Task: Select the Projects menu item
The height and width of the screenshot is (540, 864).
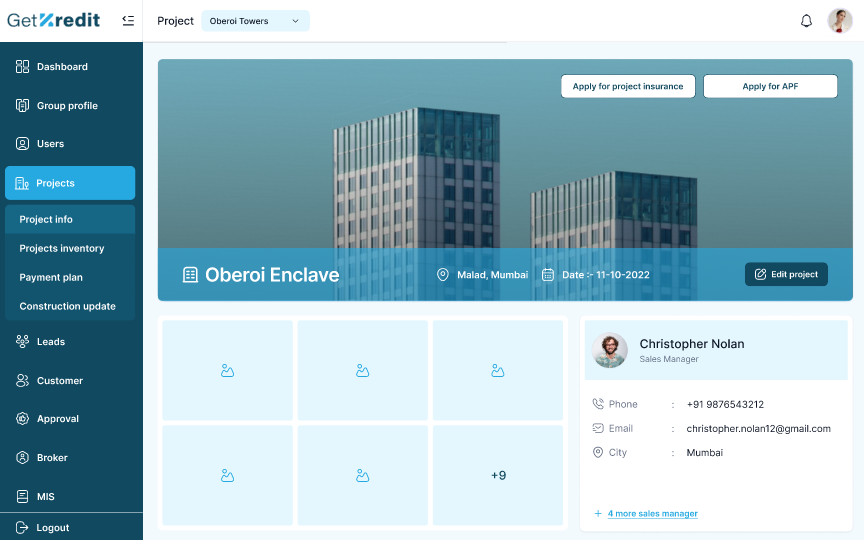Action: click(70, 183)
